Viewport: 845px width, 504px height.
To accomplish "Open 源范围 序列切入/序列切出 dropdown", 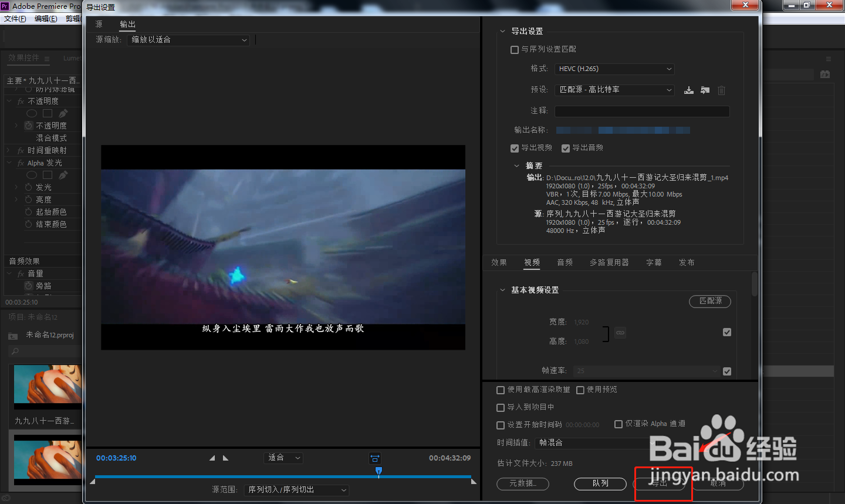I will coord(297,490).
